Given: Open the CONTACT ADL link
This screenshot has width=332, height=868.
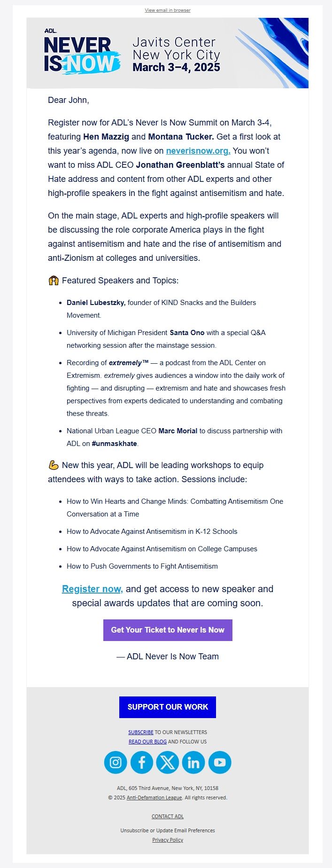Looking at the screenshot, I should 167,816.
